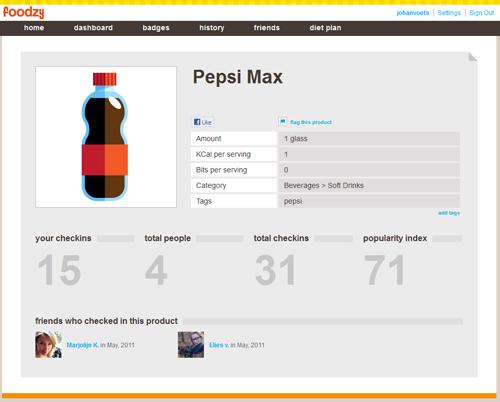Click the Pepsi Max bottle image
This screenshot has height=402, width=500.
pos(106,137)
